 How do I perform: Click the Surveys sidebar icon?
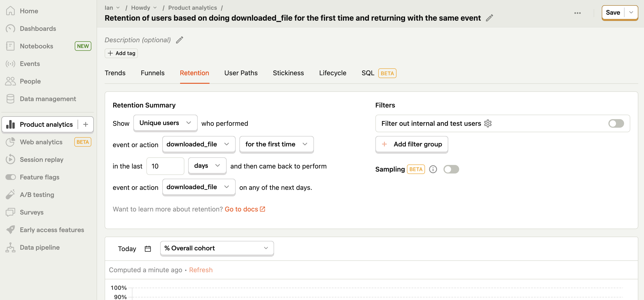(11, 212)
